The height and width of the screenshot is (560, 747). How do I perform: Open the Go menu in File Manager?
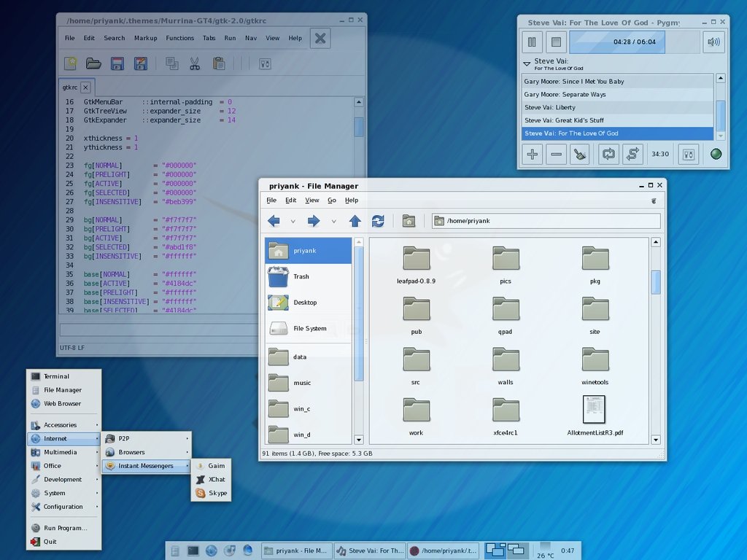pos(332,201)
